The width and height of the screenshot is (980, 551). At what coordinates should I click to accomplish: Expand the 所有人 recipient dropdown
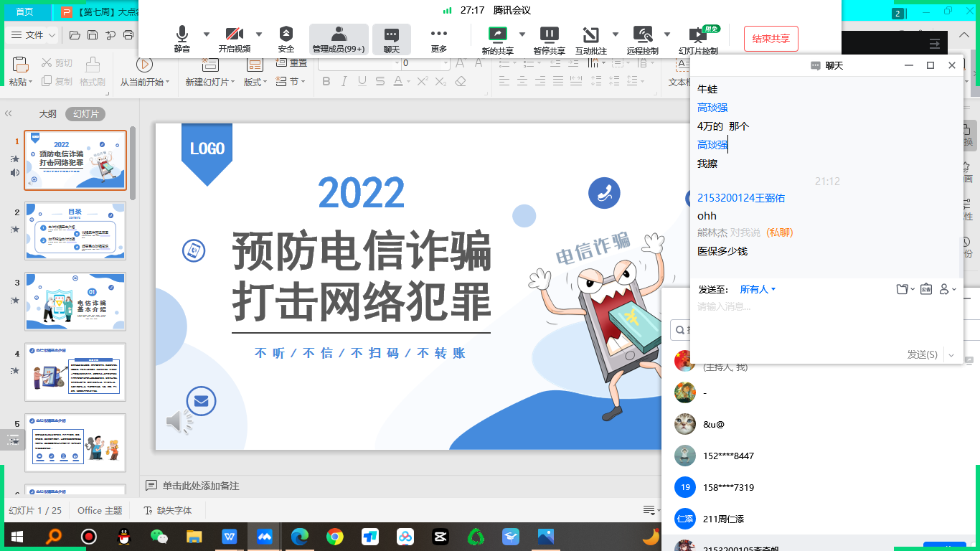[758, 289]
